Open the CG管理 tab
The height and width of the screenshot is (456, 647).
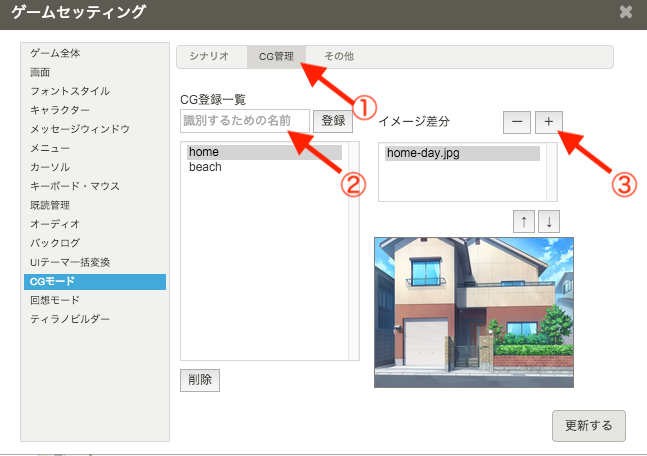276,57
